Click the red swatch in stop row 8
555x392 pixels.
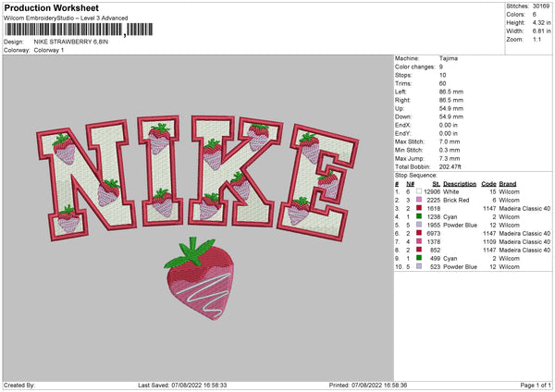pyautogui.click(x=419, y=250)
